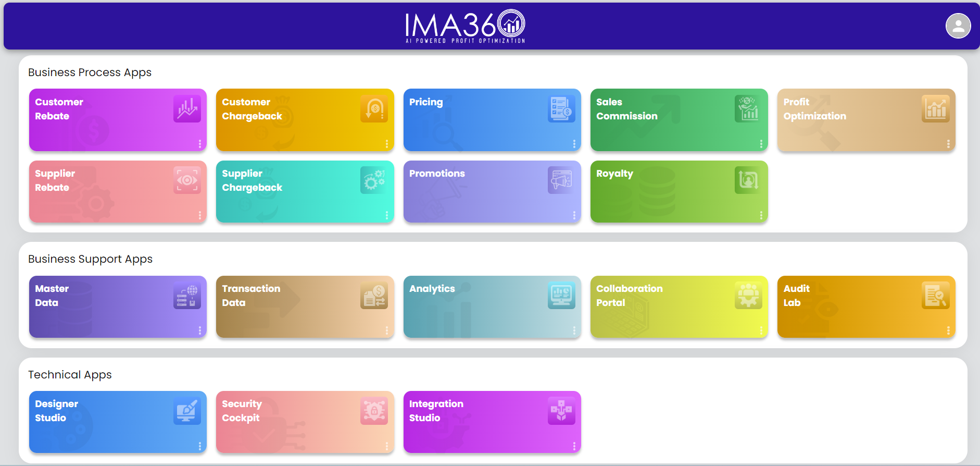Click the Royalty icon
Image resolution: width=980 pixels, height=466 pixels.
[748, 180]
